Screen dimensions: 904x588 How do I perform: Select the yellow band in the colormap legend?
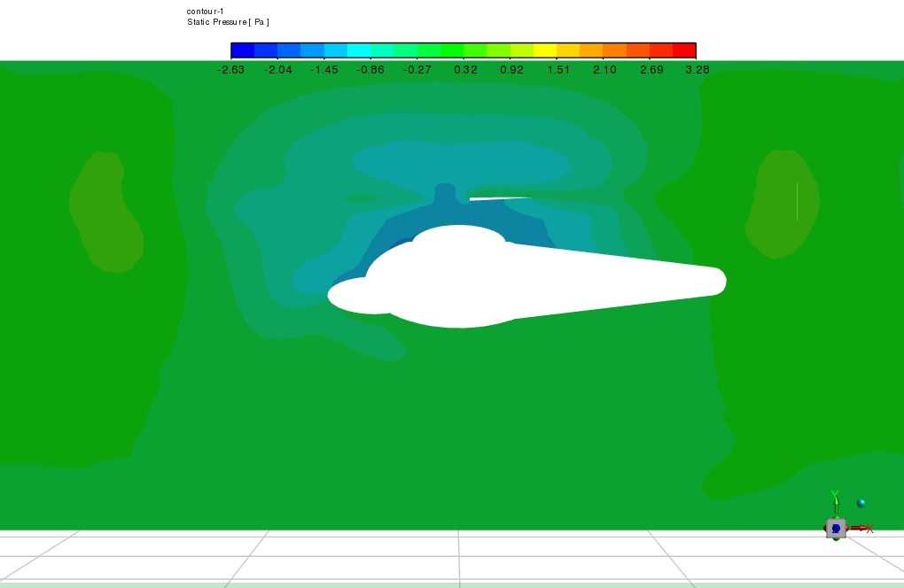(x=544, y=50)
